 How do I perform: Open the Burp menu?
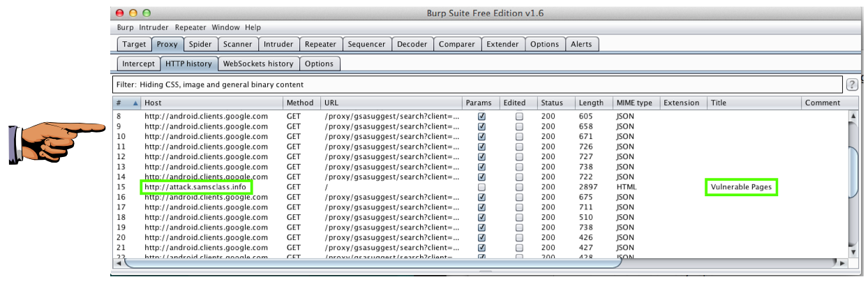(x=125, y=27)
